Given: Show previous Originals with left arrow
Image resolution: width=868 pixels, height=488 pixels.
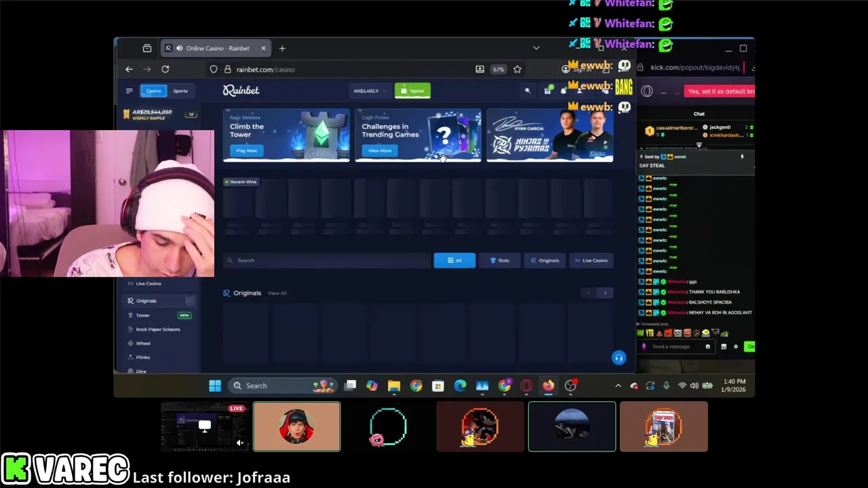Looking at the screenshot, I should tap(589, 293).
